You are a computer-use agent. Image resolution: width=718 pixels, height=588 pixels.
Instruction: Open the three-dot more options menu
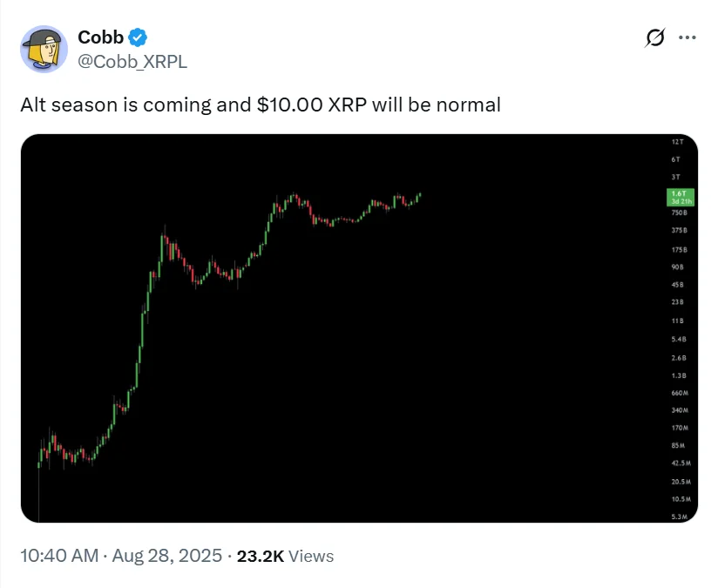(687, 37)
